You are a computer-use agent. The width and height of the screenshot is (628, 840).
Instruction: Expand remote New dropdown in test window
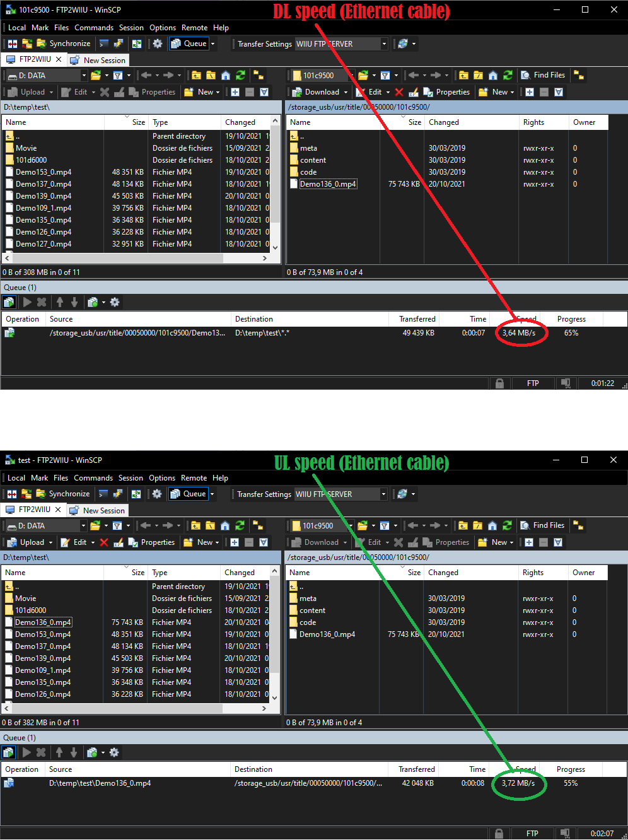point(511,542)
